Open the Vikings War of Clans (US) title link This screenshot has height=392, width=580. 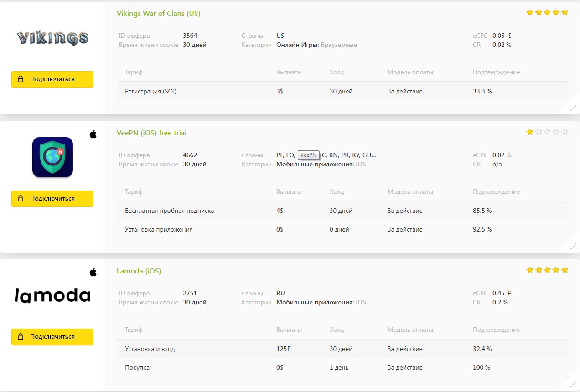coord(158,14)
